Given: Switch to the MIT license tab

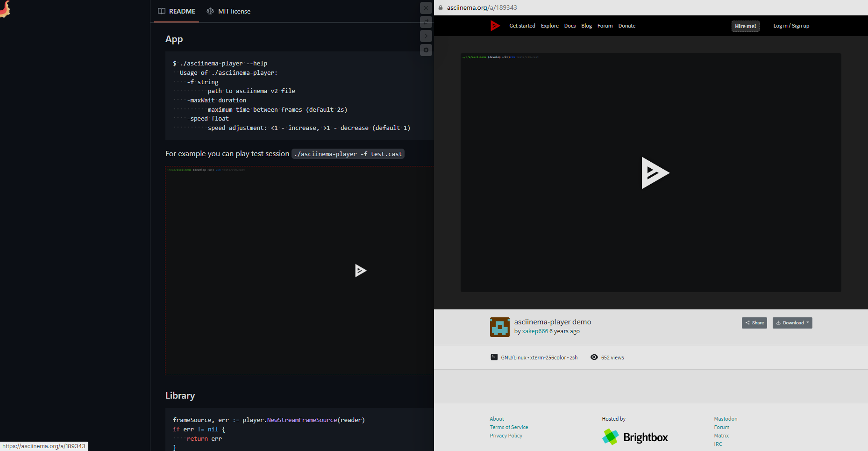Looking at the screenshot, I should click(234, 11).
